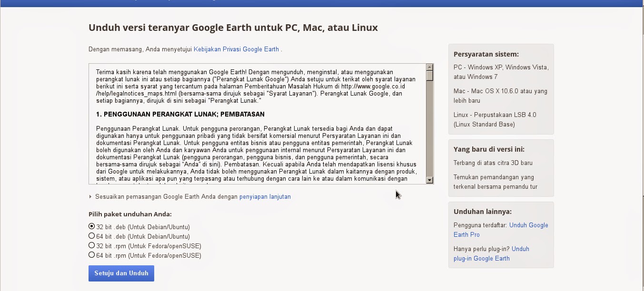Click heading 1. PENGGUNAAN PERANGKAT LUNAK; PEMBATASAN
The image size is (644, 291).
pyautogui.click(x=180, y=115)
